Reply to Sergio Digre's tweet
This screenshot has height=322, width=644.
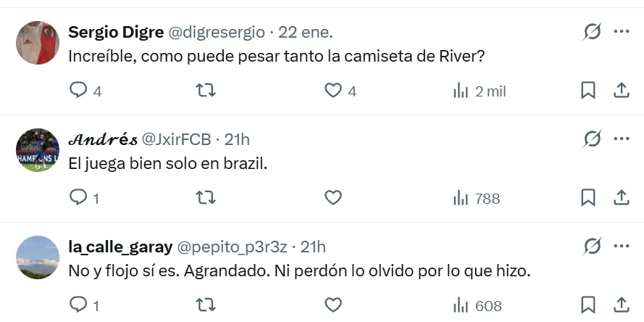(78, 91)
